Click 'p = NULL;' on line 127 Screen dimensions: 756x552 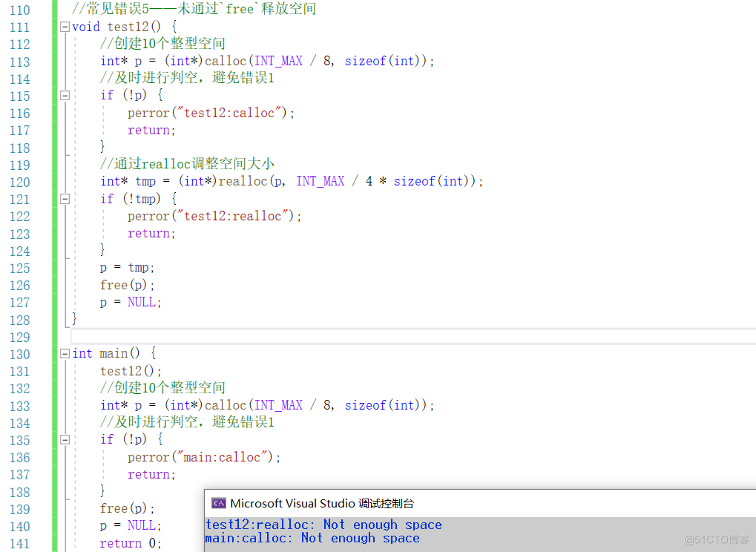click(x=131, y=302)
